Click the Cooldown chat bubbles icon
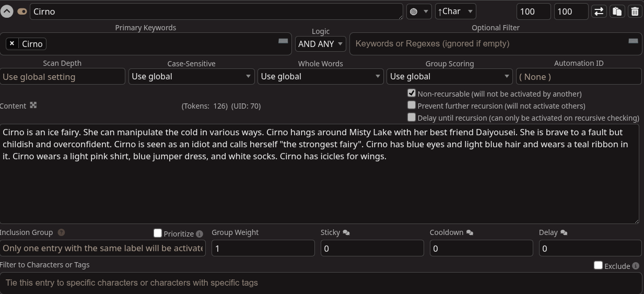Screen dimensions: 644x294 point(470,233)
